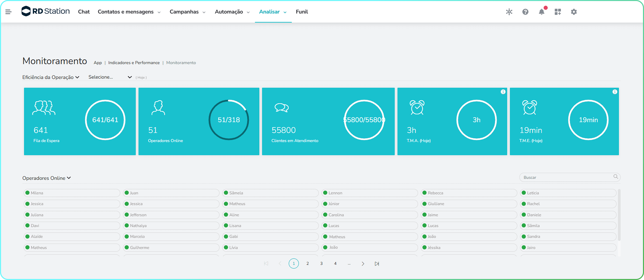Screen dimensions: 644x280
Task: Click the info icon on T.M.A. card
Action: [x=503, y=92]
